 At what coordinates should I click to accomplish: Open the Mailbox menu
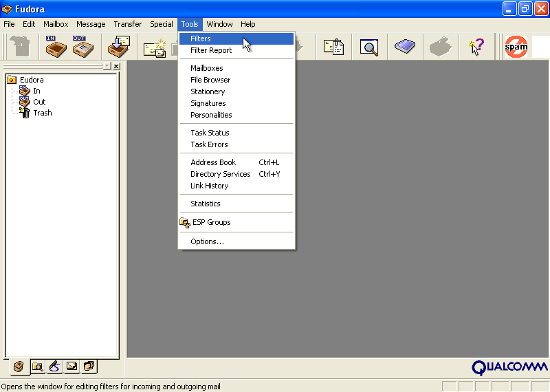(56, 24)
